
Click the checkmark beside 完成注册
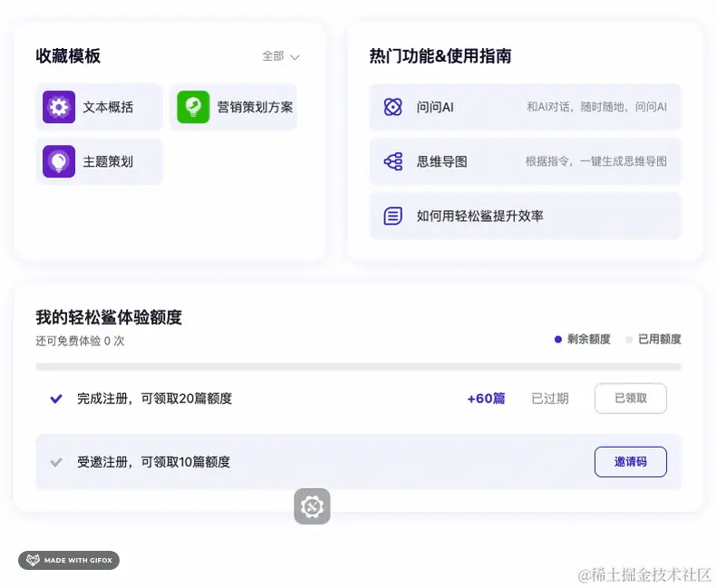point(56,399)
